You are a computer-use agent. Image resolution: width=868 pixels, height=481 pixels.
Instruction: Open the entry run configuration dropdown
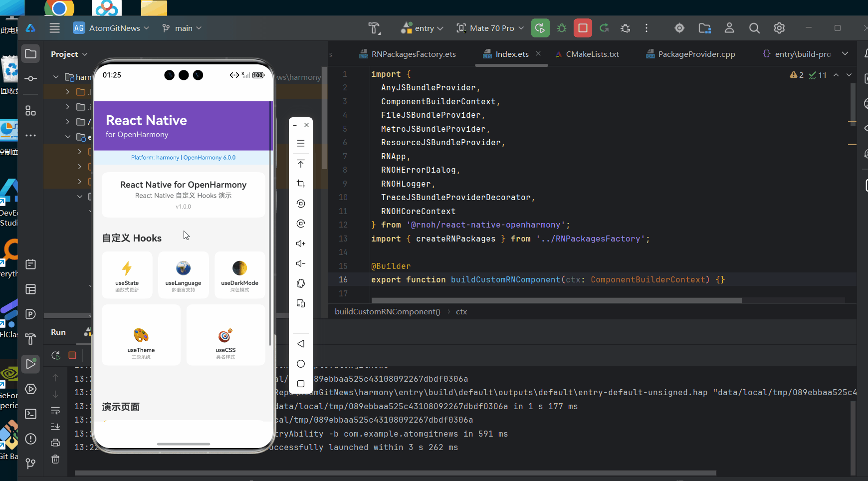point(422,28)
